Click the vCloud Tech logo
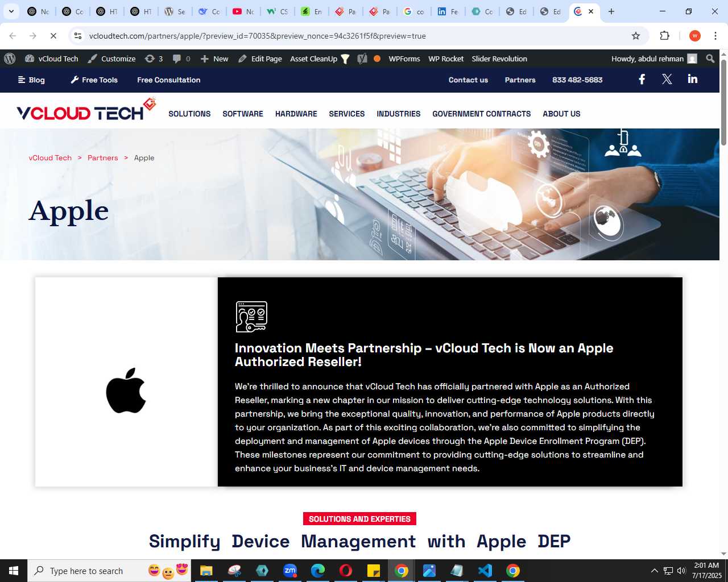 coord(86,110)
